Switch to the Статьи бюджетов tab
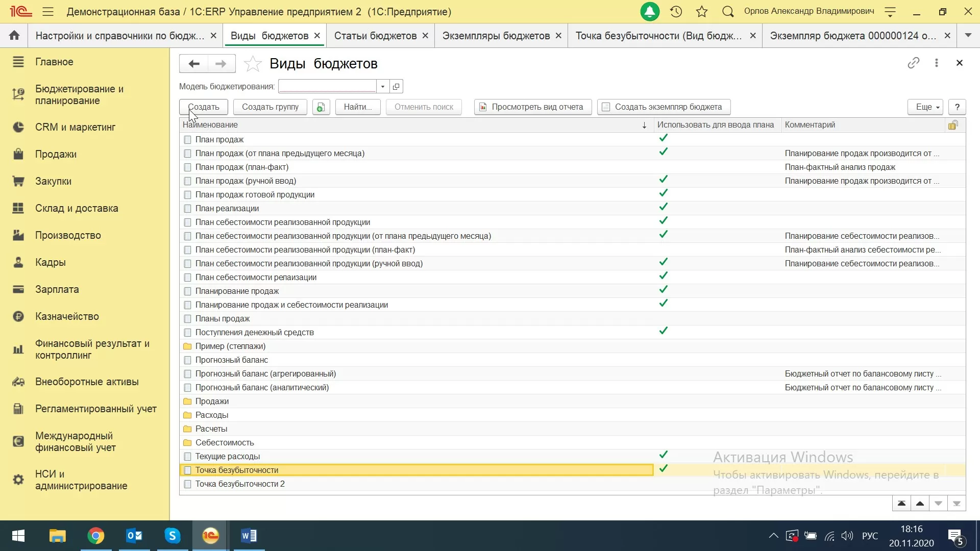Viewport: 980px width, 551px height. [375, 36]
